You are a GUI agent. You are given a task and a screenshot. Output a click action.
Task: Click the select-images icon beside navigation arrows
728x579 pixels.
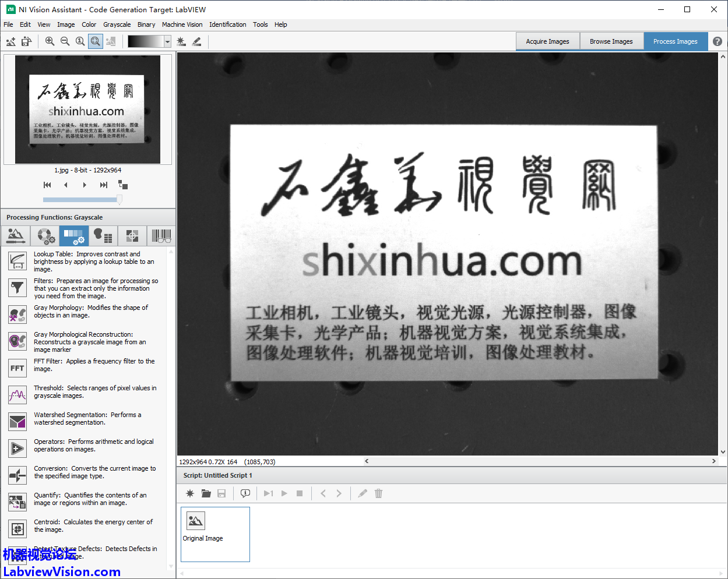click(123, 185)
